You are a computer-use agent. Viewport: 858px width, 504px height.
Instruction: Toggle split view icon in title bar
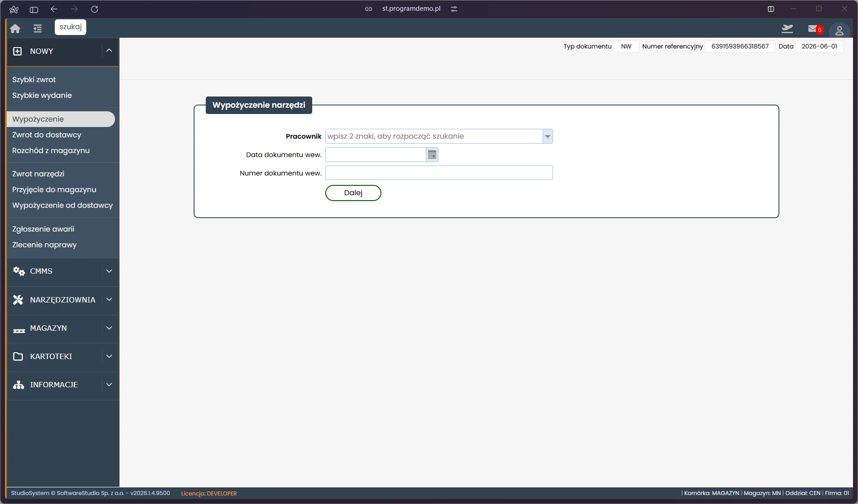[x=771, y=9]
